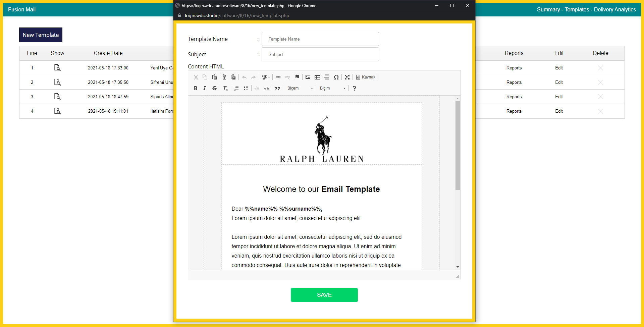Switch to source view via Kaynak

pos(366,77)
